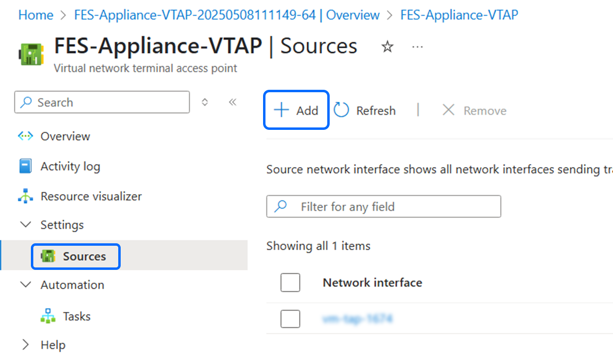Click the plus icon on Add
This screenshot has width=613, height=364.
(x=281, y=110)
